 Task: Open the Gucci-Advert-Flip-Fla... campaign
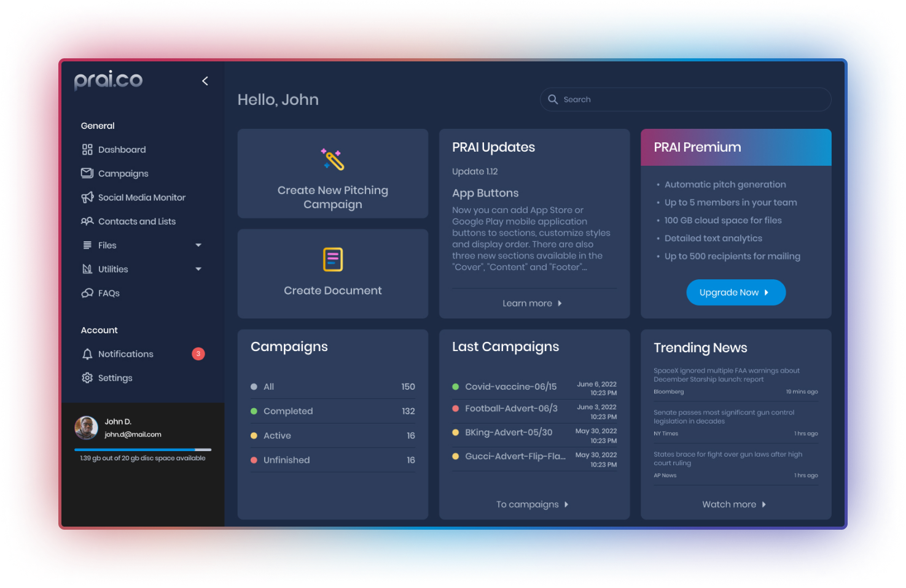(x=534, y=458)
